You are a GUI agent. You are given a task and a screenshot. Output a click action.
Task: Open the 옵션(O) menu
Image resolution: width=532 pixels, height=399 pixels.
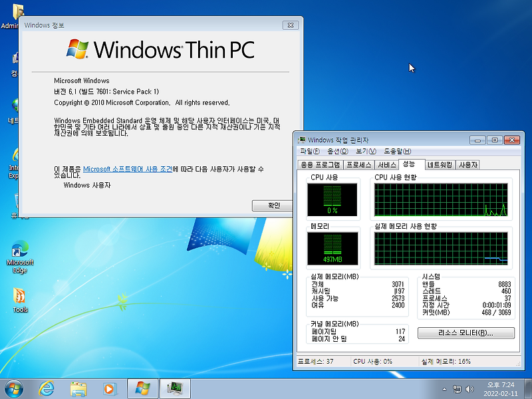tap(338, 151)
